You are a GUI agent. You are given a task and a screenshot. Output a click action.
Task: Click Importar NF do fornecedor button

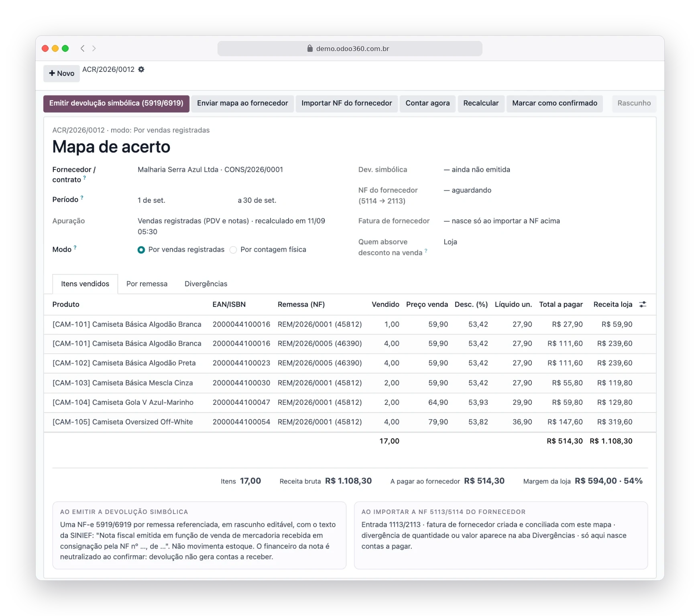(x=347, y=104)
